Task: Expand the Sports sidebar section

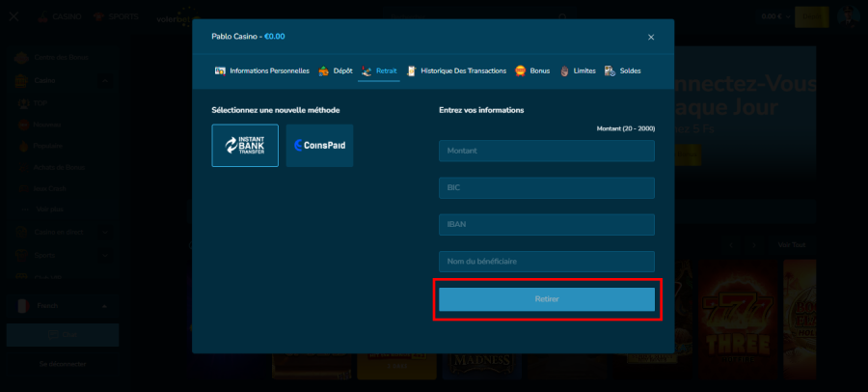Action: coord(104,256)
